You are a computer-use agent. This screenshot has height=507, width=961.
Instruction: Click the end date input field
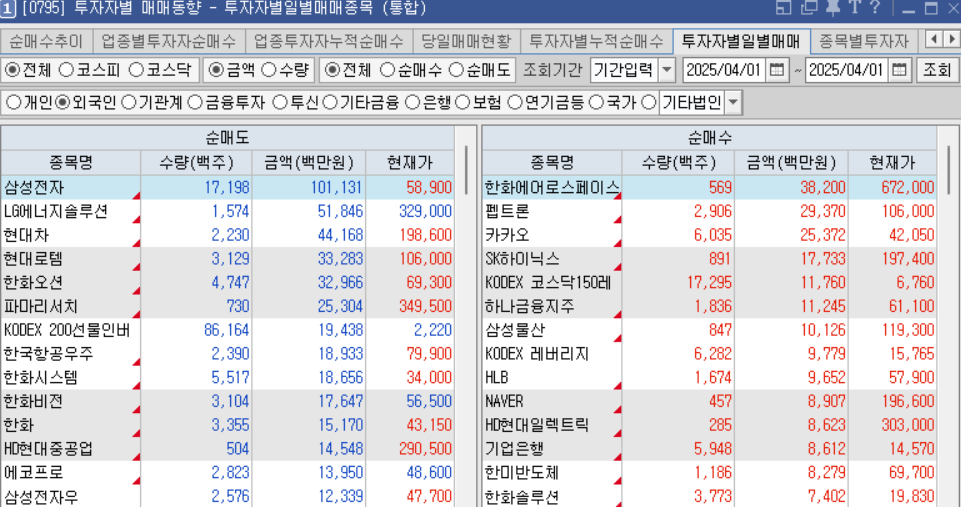tap(847, 70)
